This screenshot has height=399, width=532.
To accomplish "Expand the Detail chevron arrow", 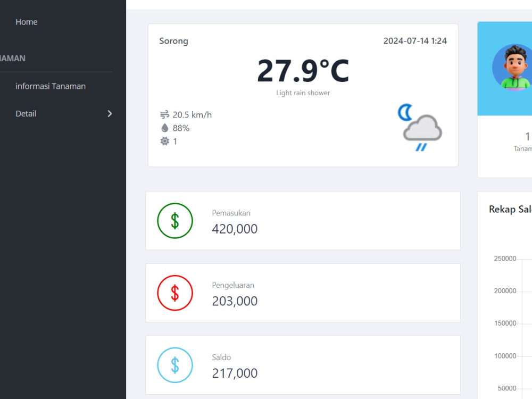I will pos(110,114).
